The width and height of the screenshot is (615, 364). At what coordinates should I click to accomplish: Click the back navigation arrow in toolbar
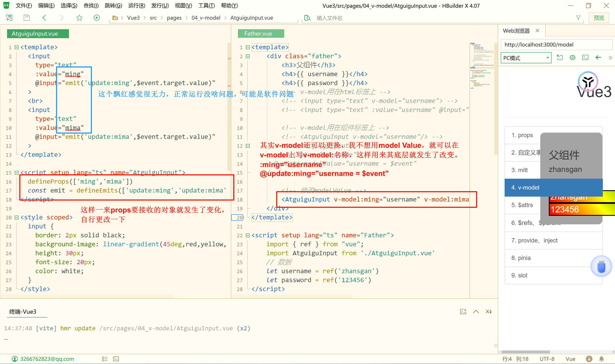click(x=44, y=18)
